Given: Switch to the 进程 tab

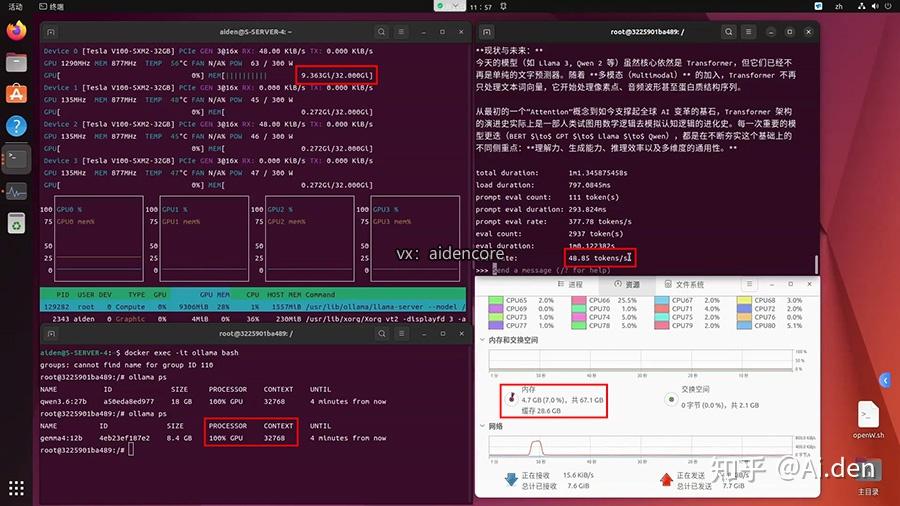Looking at the screenshot, I should pyautogui.click(x=571, y=285).
